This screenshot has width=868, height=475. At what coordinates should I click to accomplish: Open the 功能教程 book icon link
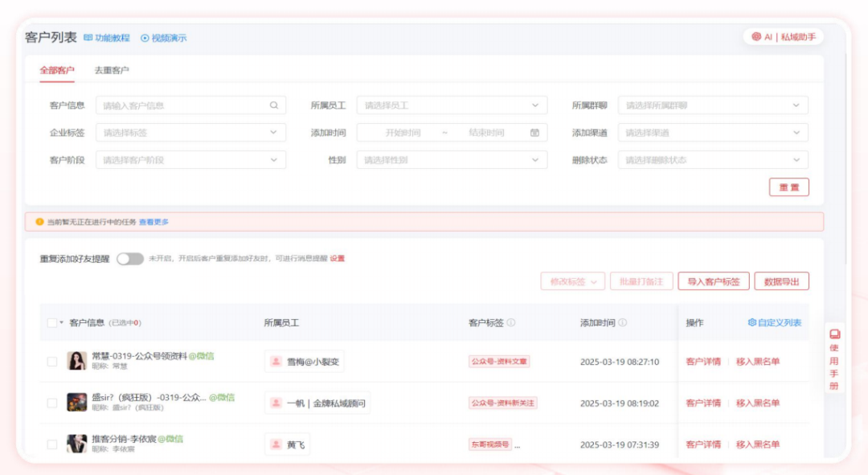click(x=88, y=38)
